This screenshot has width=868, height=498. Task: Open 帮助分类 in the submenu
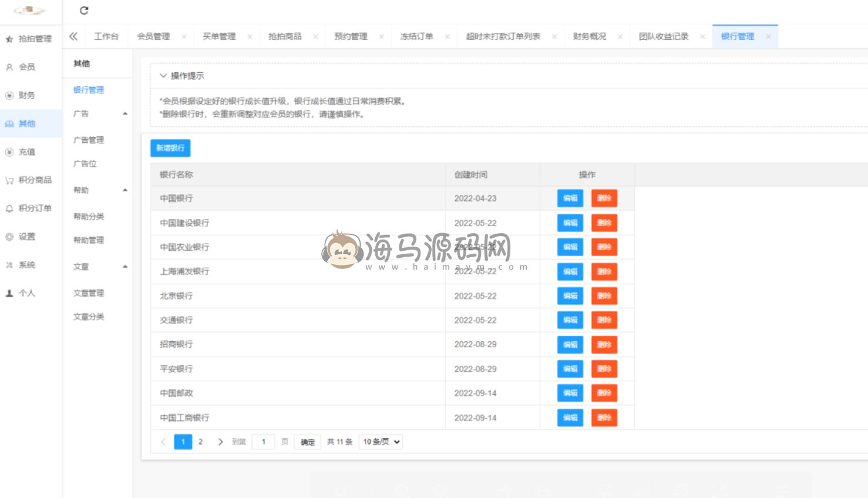pyautogui.click(x=89, y=216)
